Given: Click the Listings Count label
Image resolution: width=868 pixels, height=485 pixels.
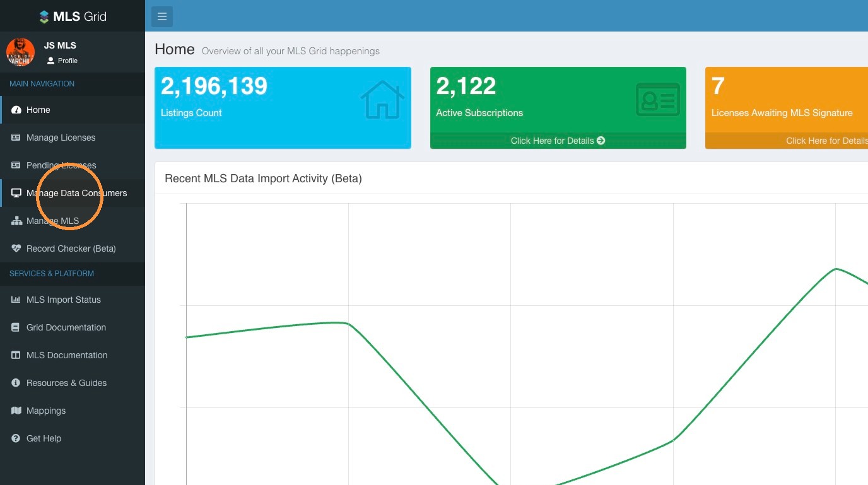Looking at the screenshot, I should (191, 113).
